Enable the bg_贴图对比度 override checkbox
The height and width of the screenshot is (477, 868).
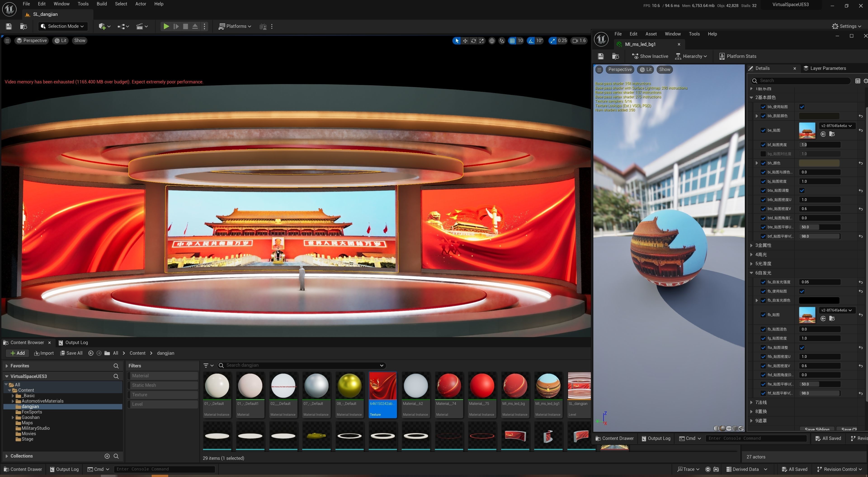tap(763, 154)
